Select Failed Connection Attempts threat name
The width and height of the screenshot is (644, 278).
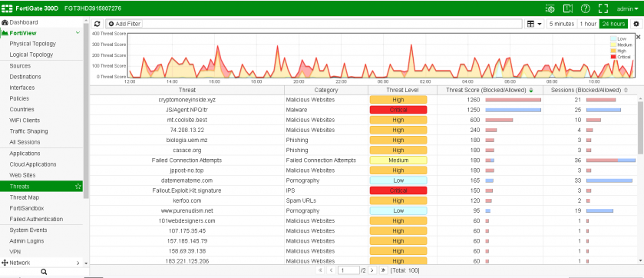(187, 161)
